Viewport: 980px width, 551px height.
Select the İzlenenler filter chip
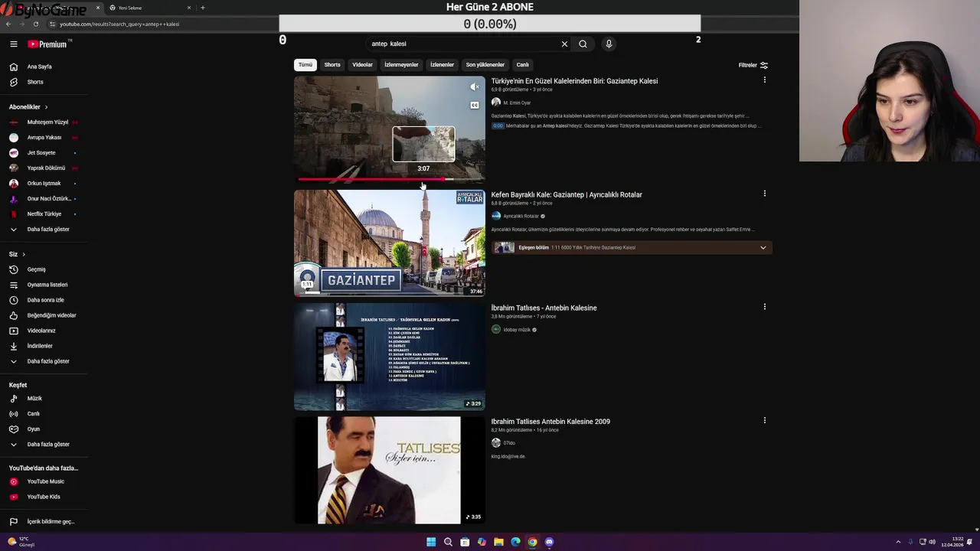pyautogui.click(x=442, y=65)
